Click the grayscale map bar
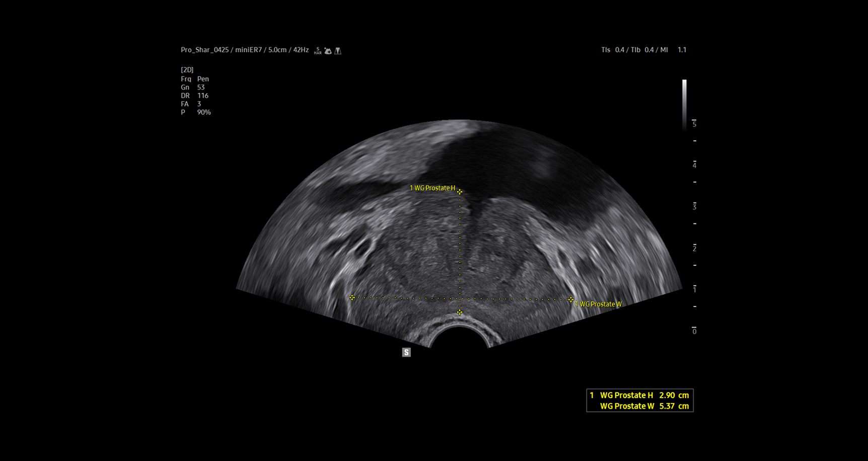 [x=684, y=103]
